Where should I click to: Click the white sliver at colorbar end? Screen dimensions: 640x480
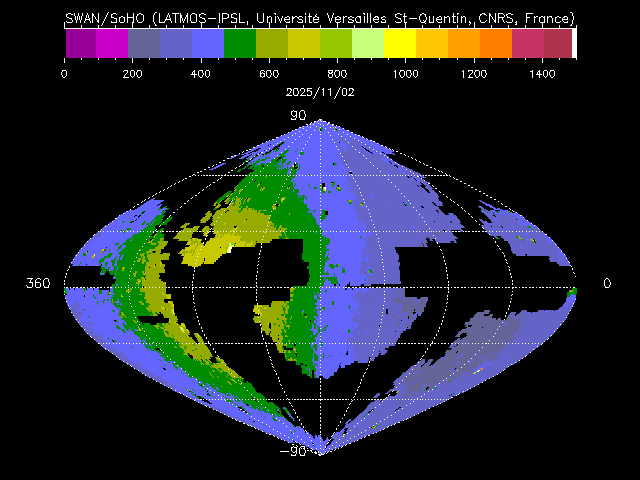coord(574,43)
